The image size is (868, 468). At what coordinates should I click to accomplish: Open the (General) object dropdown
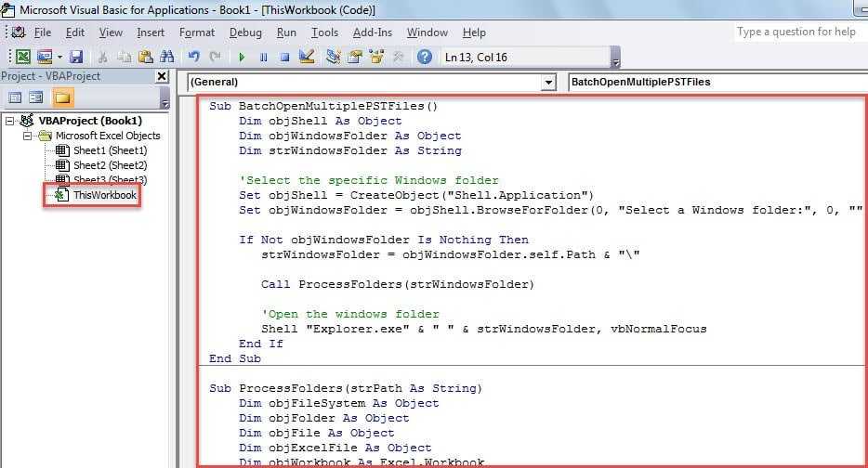tap(548, 83)
